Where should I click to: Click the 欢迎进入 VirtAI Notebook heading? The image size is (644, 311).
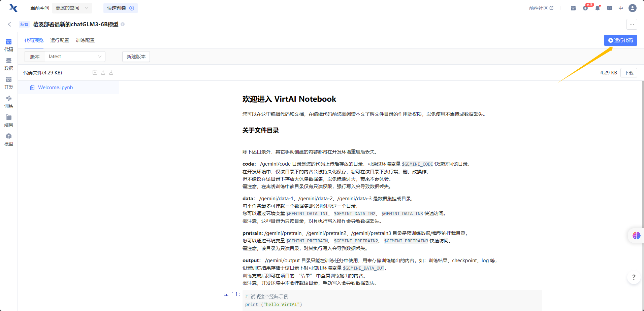coord(289,99)
